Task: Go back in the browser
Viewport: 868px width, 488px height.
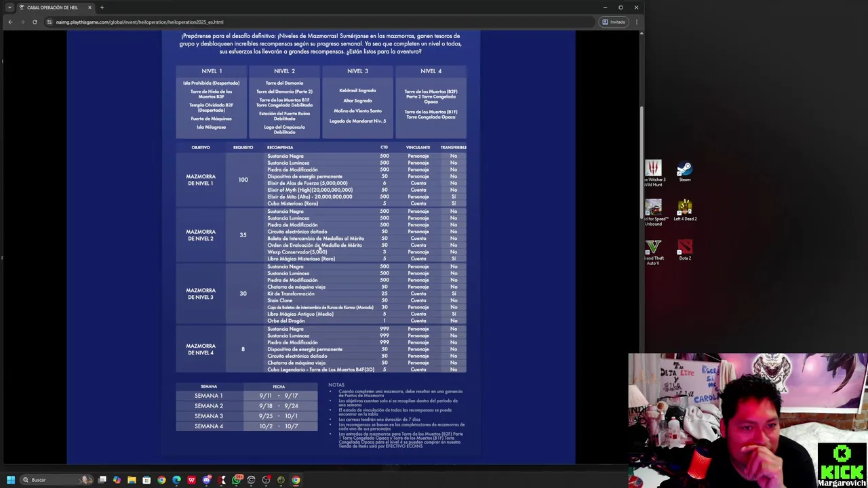Action: click(x=10, y=22)
